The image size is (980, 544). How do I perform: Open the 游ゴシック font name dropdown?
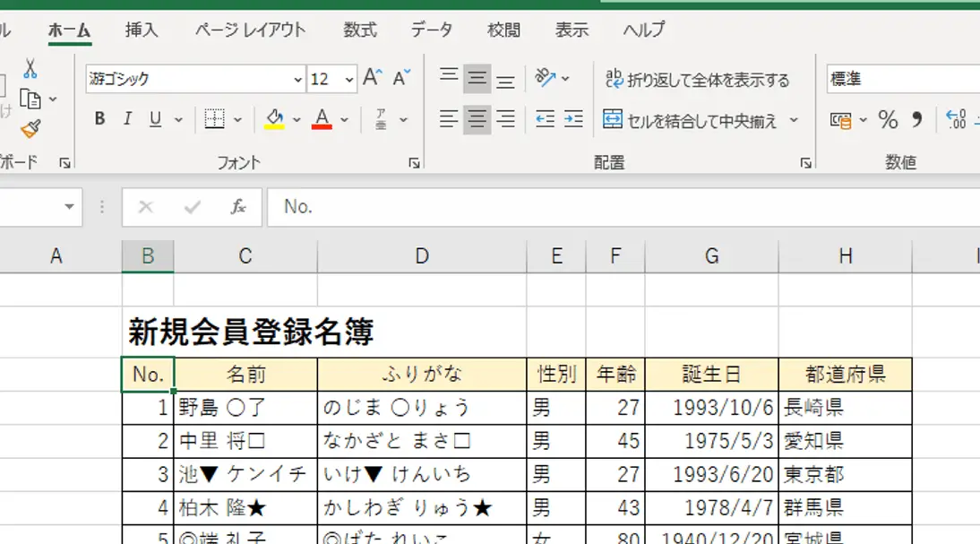click(x=298, y=79)
